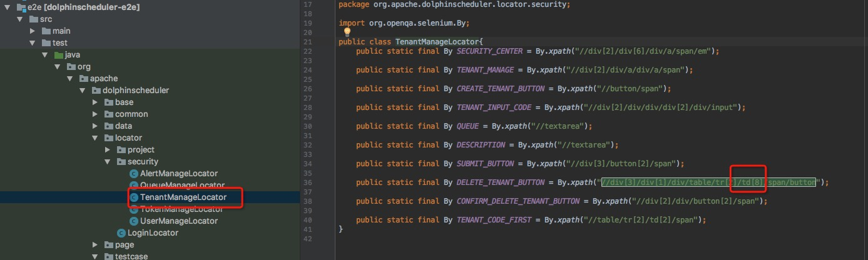This screenshot has height=260, width=868.
Task: Click the DELETE_TENANT_BUTTON constant name
Action: pos(501,182)
